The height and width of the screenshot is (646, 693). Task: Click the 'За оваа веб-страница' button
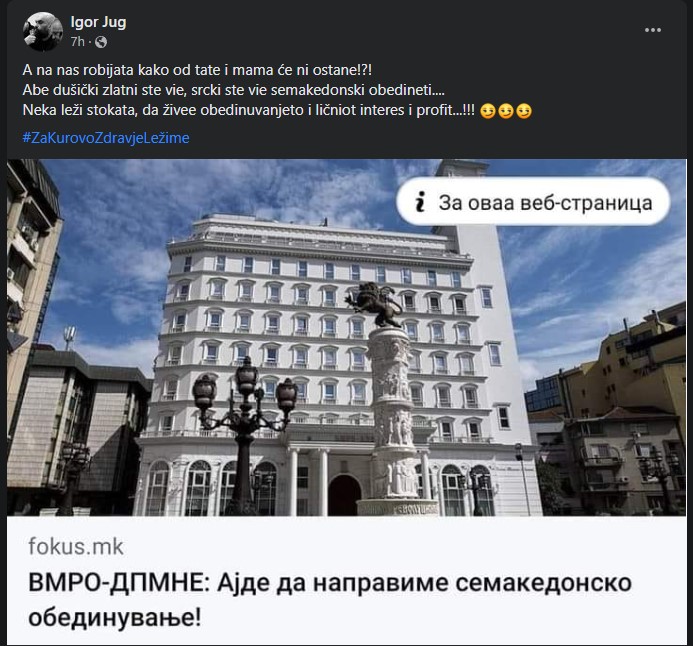click(533, 202)
